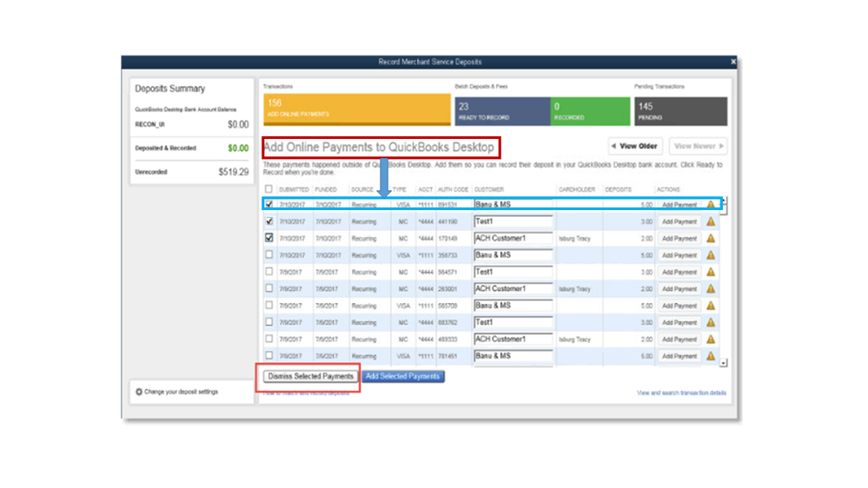868x488 pixels.
Task: Click Add Selected Payments button
Action: (402, 376)
